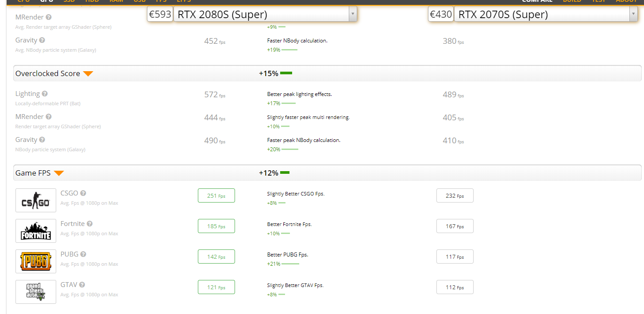
Task: Click the 142 Fps PUBG box
Action: (x=216, y=257)
